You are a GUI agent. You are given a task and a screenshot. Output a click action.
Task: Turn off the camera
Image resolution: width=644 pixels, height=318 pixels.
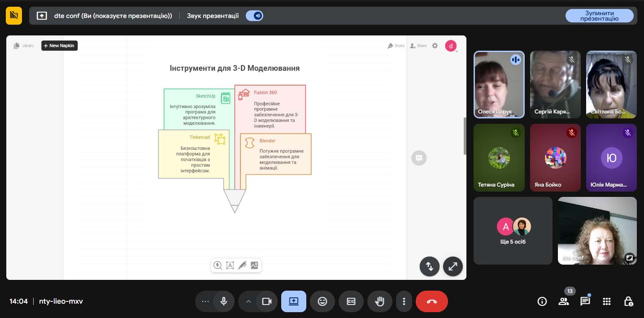coord(267,301)
